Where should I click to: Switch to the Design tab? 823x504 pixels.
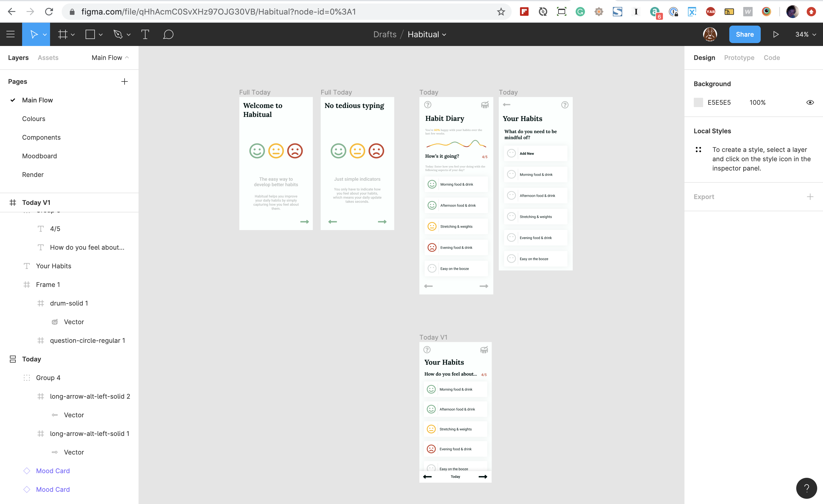[x=704, y=57]
